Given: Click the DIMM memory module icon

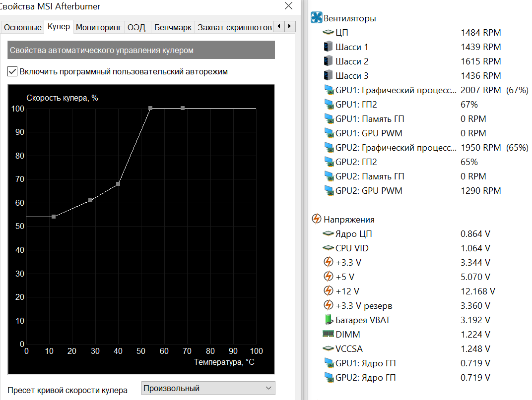Looking at the screenshot, I should pyautogui.click(x=328, y=334).
